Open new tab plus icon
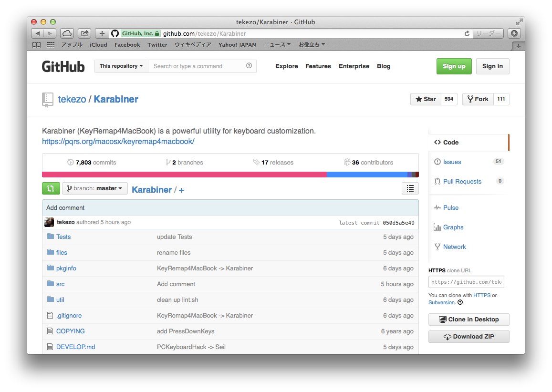This screenshot has height=392, width=552. pyautogui.click(x=518, y=46)
